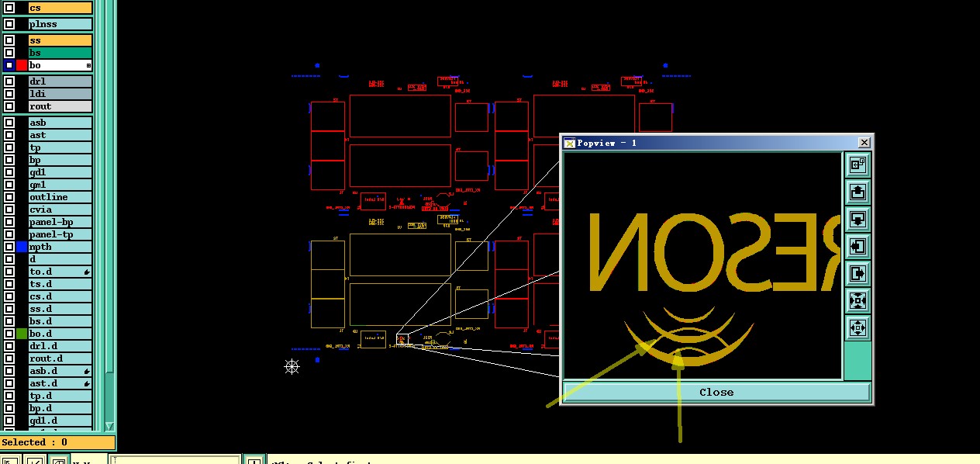Select the ss layer name

[60, 40]
